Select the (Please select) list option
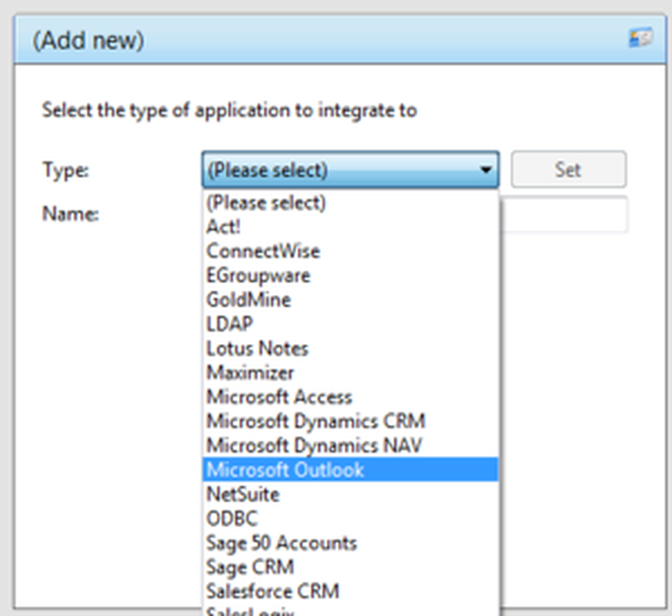672x616 pixels. coord(266,203)
